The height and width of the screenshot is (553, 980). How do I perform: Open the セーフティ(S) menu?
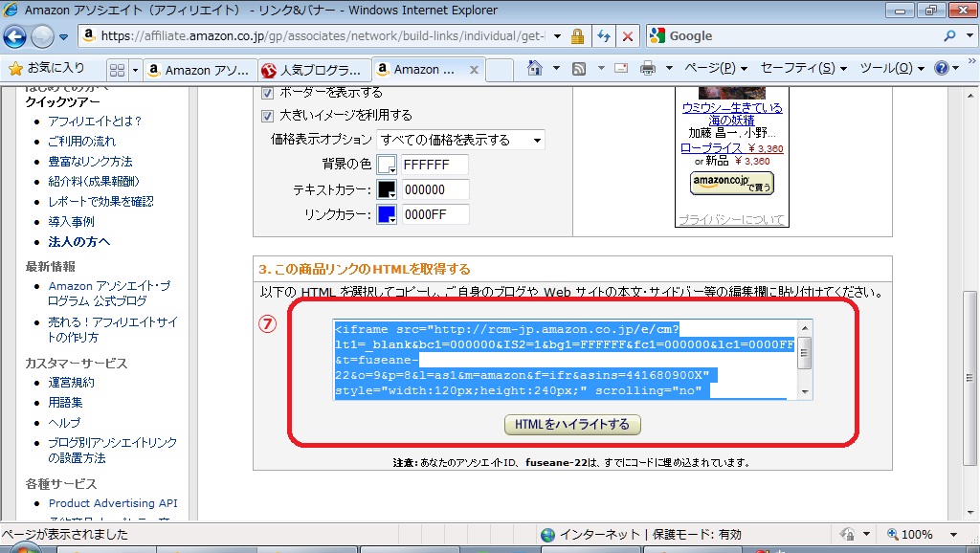click(804, 68)
